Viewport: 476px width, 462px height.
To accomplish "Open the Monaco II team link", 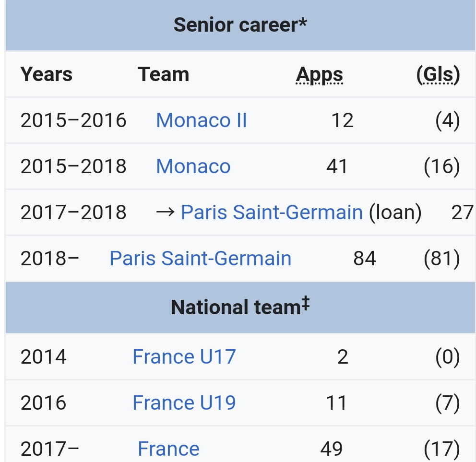I will coord(201,120).
